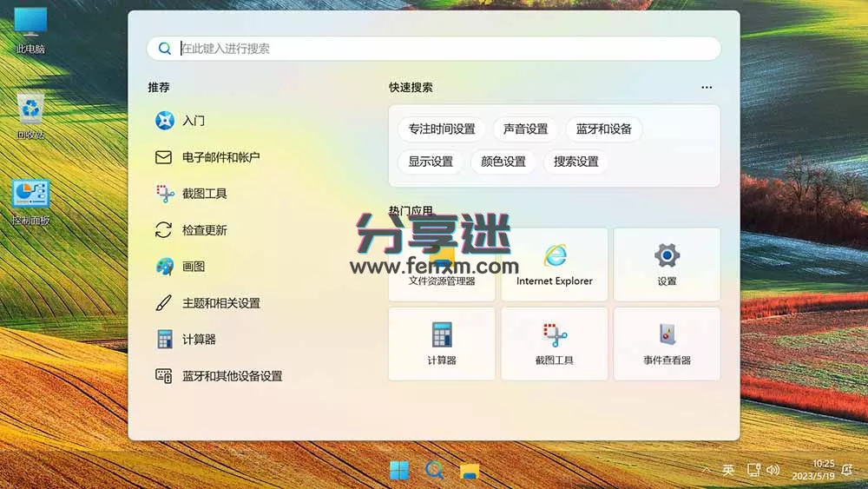Expand the three-dot menu beside 快速搜索
Image resolution: width=868 pixels, height=489 pixels.
click(707, 88)
